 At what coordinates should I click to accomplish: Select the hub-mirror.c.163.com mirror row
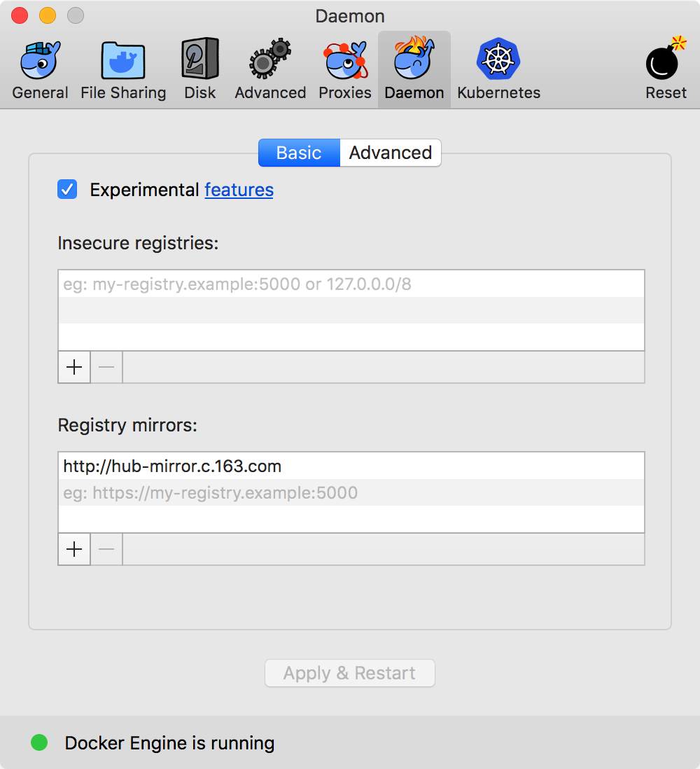tap(351, 466)
